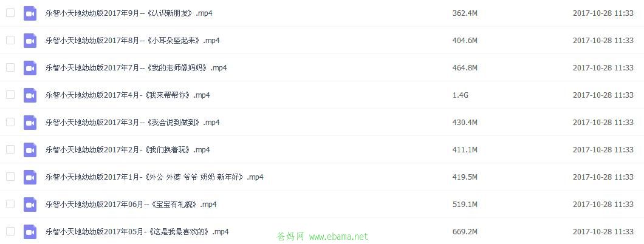This screenshot has width=644, height=244.
Task: Click the www.ebama.net watermark text
Action: [x=339, y=237]
